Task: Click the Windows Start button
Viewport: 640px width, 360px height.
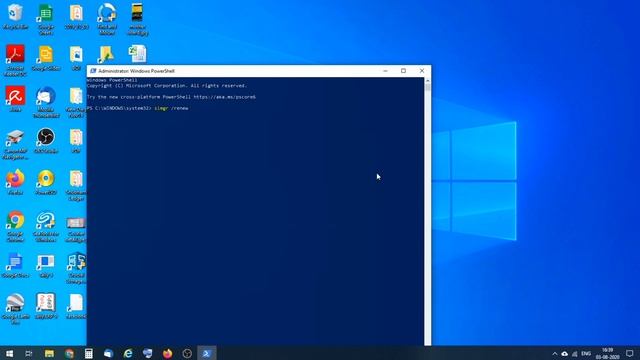Action: pyautogui.click(x=9, y=353)
